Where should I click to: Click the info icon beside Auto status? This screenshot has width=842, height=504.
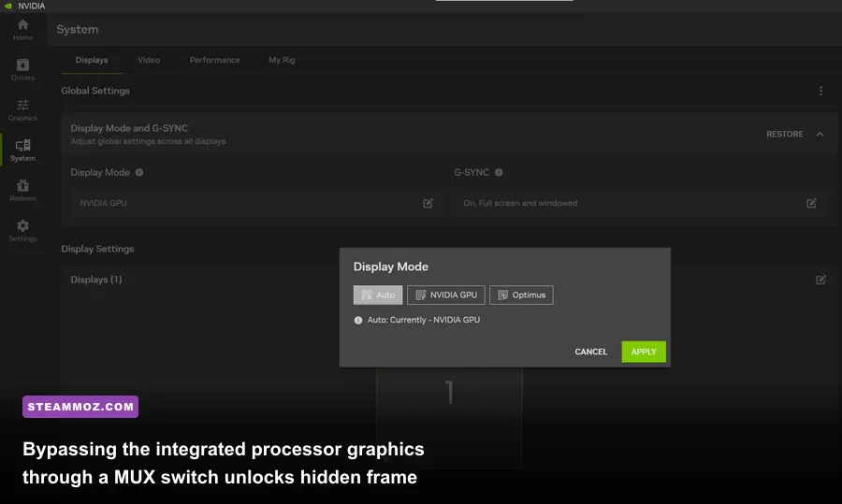click(x=358, y=320)
